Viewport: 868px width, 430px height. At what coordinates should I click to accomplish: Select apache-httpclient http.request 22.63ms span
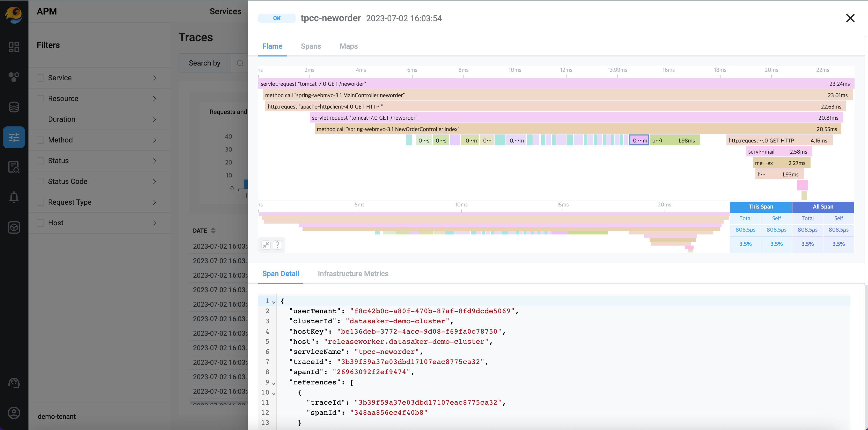tap(555, 106)
